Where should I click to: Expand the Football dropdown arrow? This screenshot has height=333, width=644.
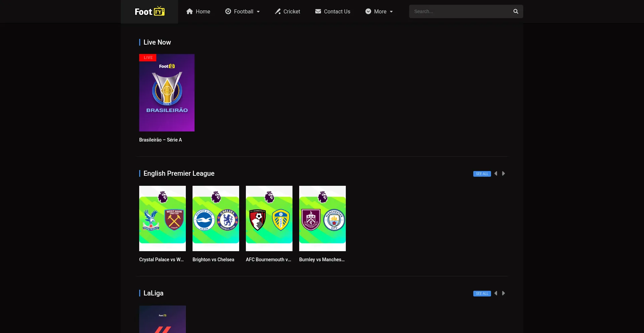(258, 12)
